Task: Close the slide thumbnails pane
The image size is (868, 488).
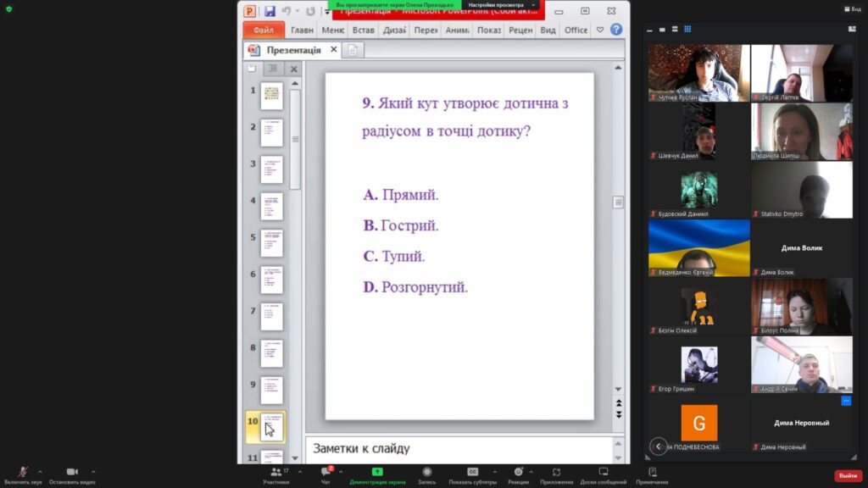Action: pyautogui.click(x=294, y=69)
